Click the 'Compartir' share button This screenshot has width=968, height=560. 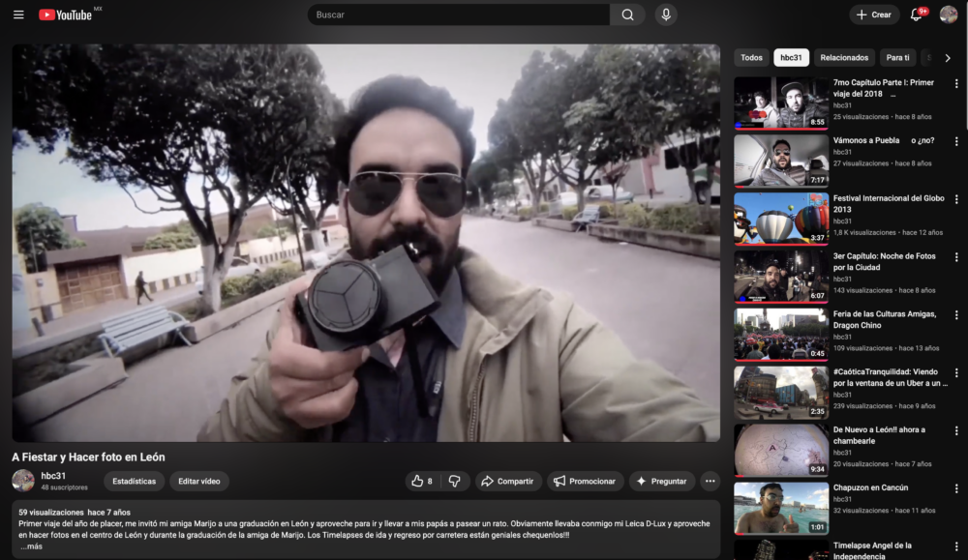tap(507, 481)
